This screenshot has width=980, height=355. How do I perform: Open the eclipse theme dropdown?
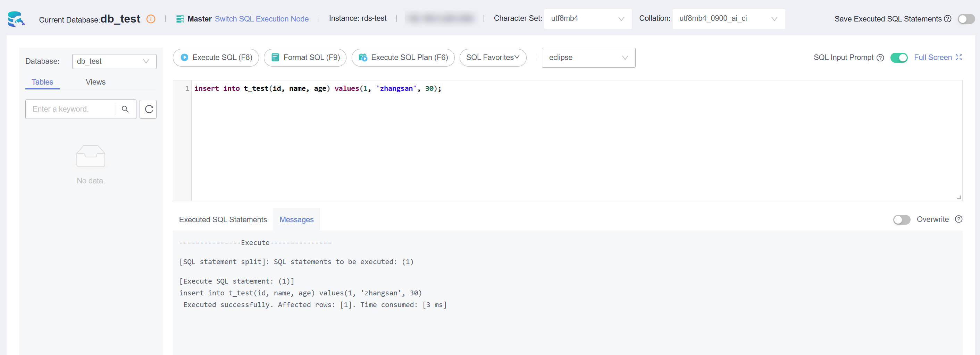pos(588,58)
